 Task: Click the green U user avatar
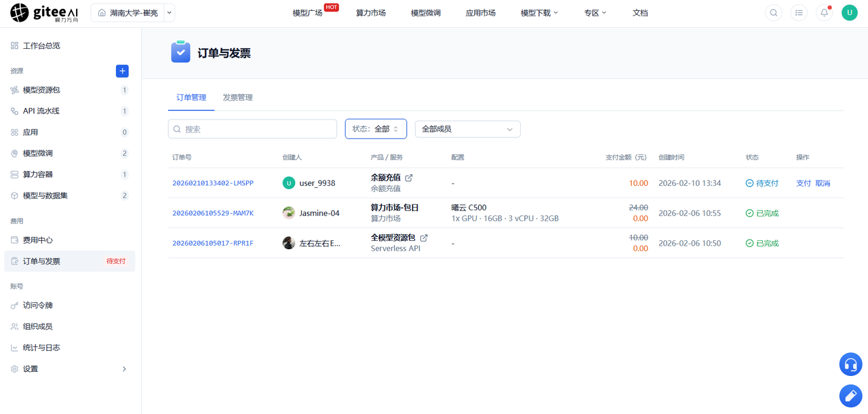[850, 13]
